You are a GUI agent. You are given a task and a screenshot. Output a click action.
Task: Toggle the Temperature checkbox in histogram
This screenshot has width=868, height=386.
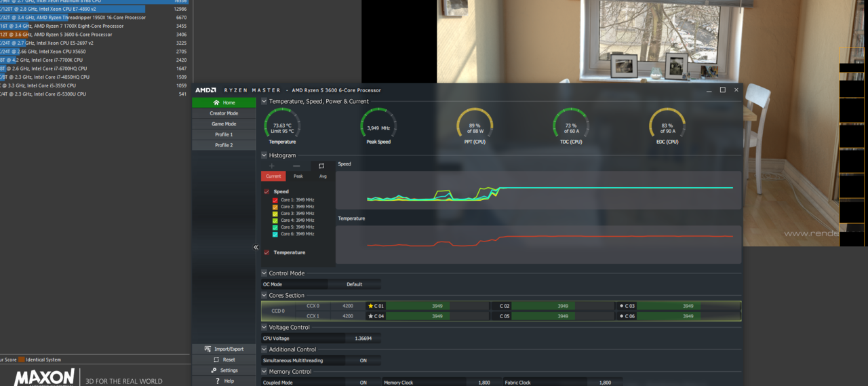tap(267, 252)
